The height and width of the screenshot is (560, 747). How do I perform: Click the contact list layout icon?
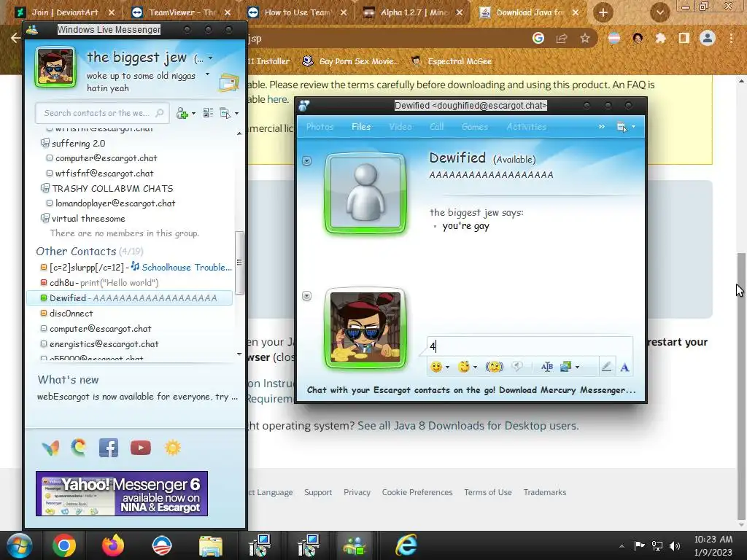point(208,113)
